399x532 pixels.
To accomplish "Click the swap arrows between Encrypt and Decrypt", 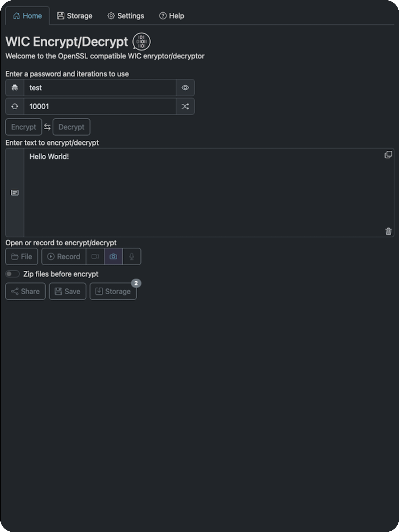I will coord(47,127).
